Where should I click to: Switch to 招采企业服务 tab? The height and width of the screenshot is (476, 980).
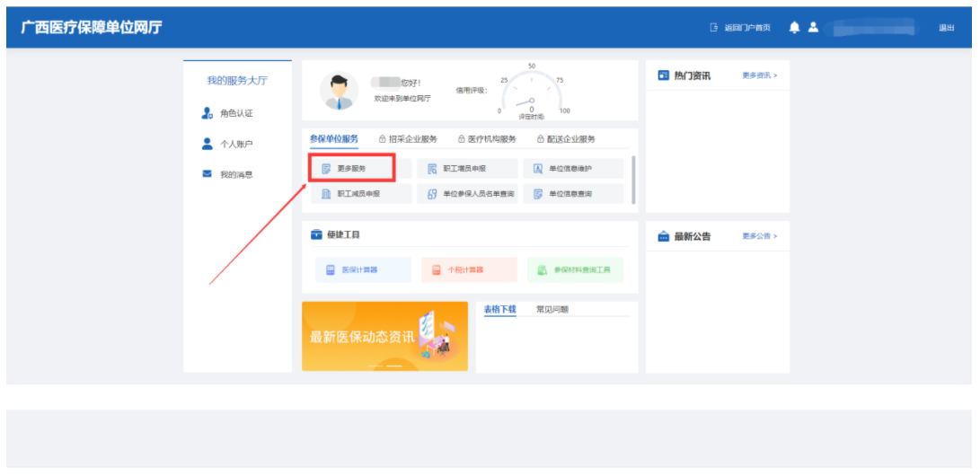[x=408, y=139]
